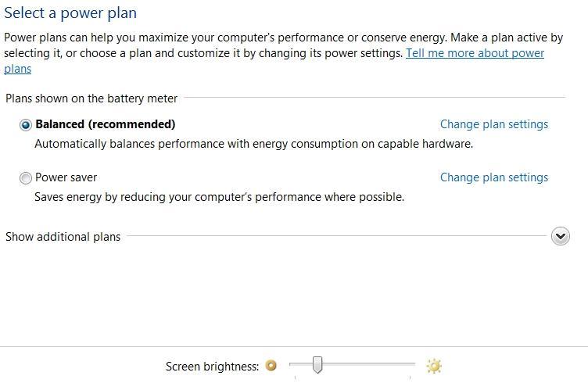
Task: Click the bright sun icon right of slider
Action: pyautogui.click(x=434, y=366)
